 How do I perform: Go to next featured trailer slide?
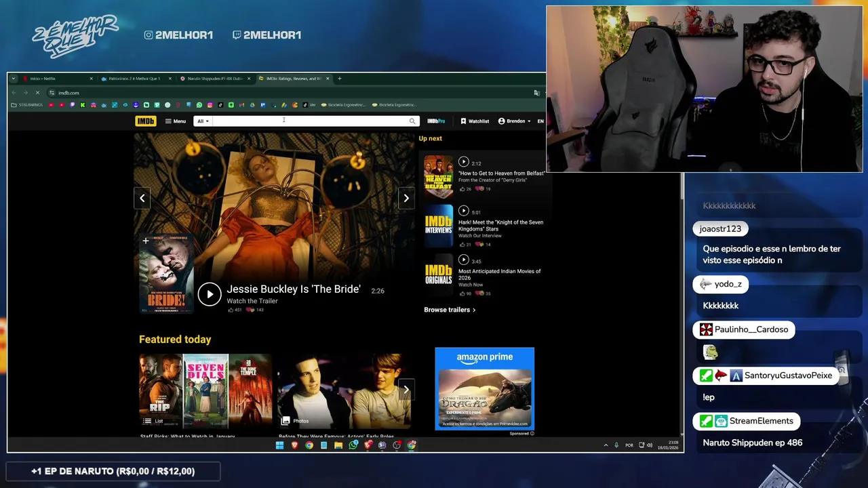tap(406, 198)
